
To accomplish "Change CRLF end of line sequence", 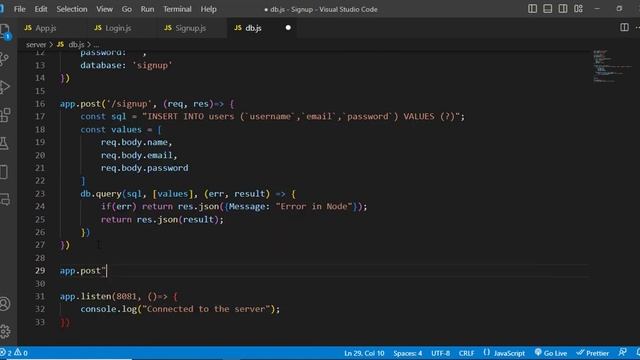I will [x=466, y=353].
